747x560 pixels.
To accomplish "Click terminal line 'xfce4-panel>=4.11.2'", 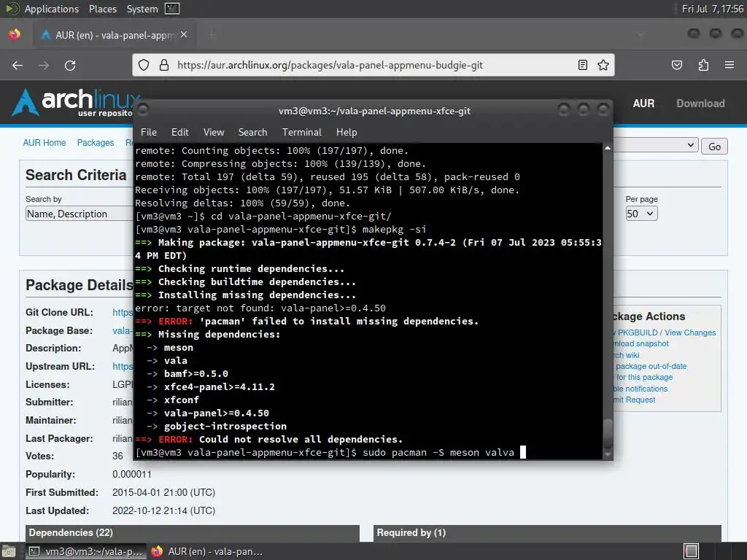I will click(219, 386).
